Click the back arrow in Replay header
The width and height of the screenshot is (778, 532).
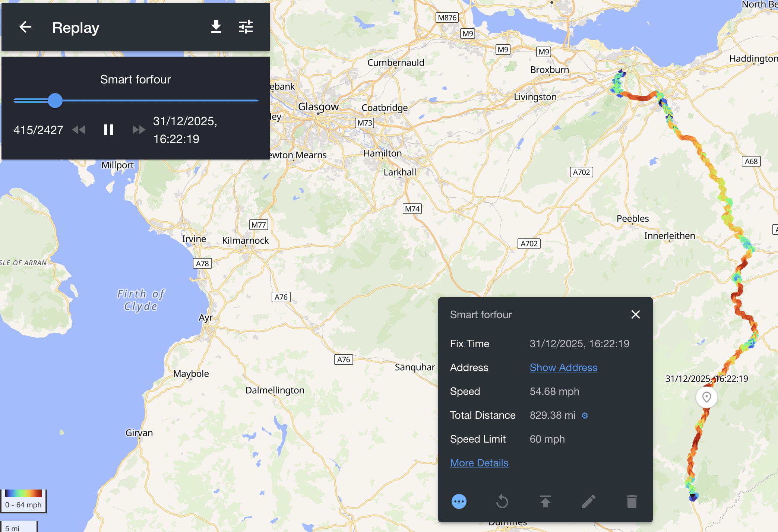point(25,27)
